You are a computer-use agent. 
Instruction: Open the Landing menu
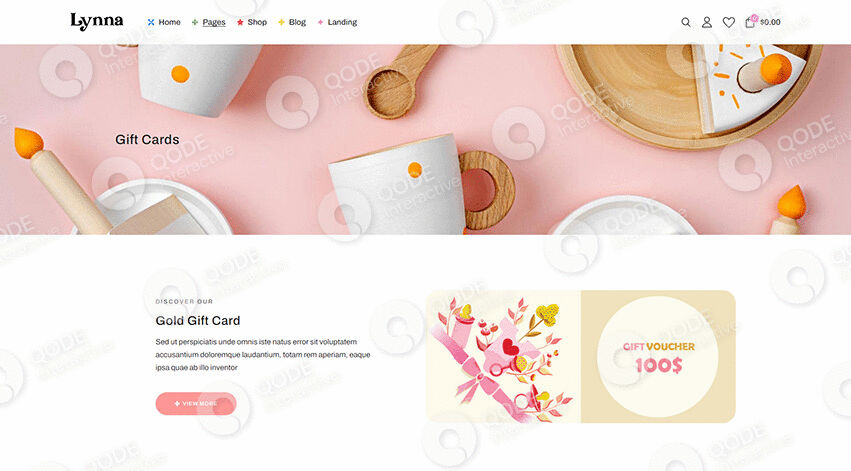[x=342, y=22]
